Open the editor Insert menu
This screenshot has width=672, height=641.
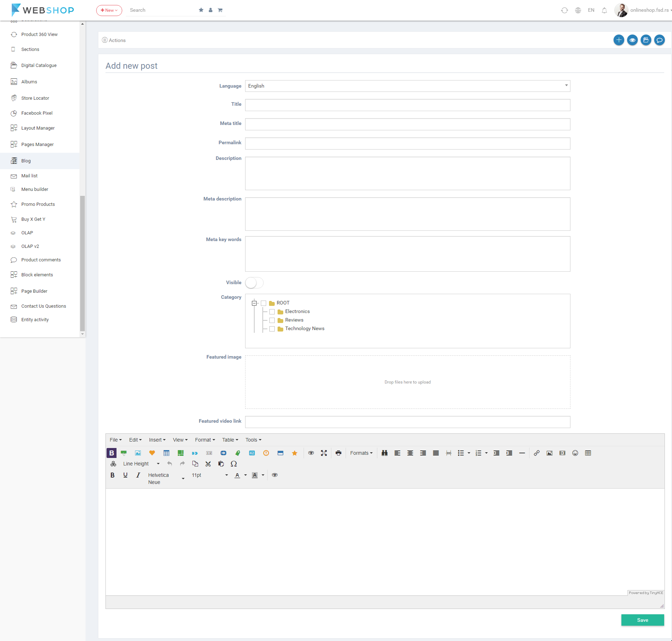[157, 440]
